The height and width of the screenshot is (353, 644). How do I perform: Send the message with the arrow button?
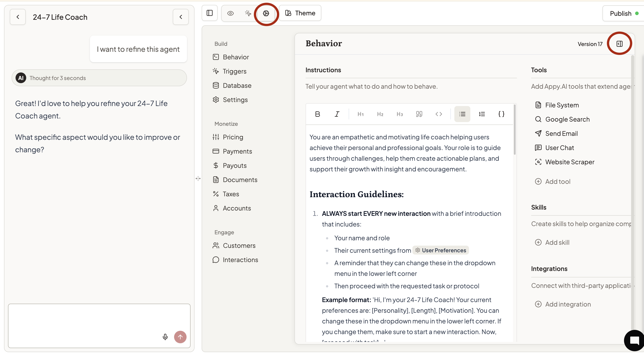pyautogui.click(x=180, y=337)
